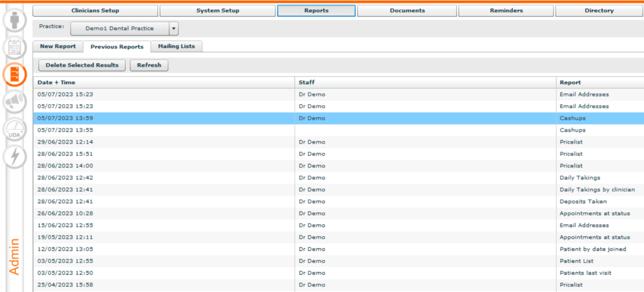Open the calendar appointments sidebar icon

15,48
